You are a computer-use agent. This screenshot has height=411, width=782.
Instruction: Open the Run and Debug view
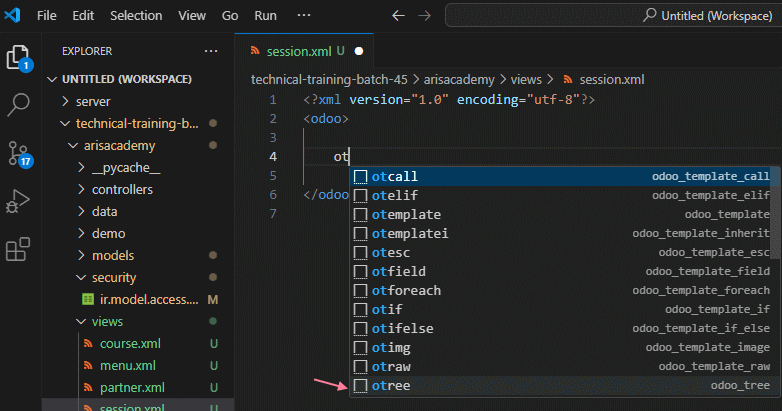pyautogui.click(x=18, y=201)
